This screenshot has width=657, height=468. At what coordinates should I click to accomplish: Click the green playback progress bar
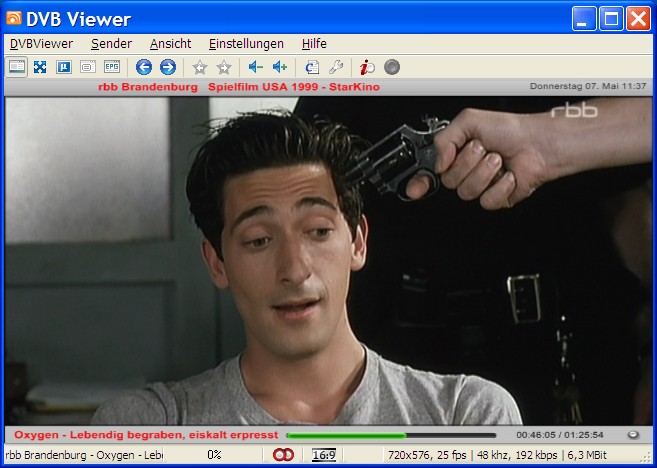point(391,435)
